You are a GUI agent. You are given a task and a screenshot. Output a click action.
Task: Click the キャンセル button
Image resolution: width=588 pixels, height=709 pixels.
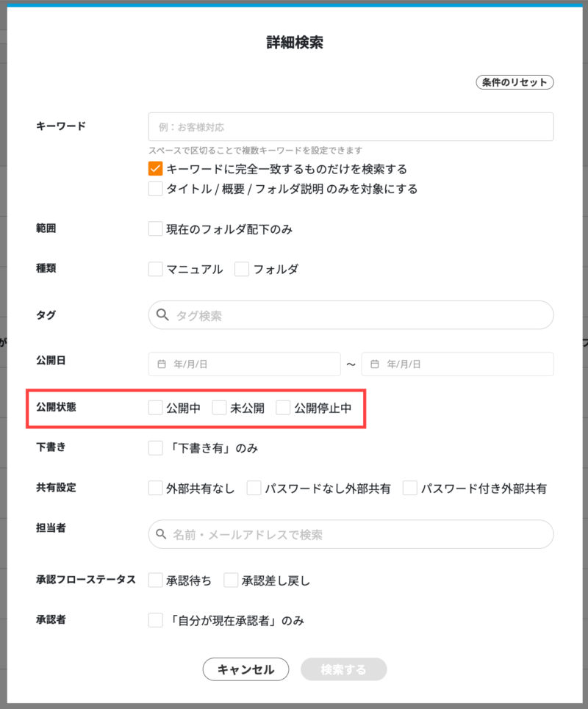(x=245, y=669)
